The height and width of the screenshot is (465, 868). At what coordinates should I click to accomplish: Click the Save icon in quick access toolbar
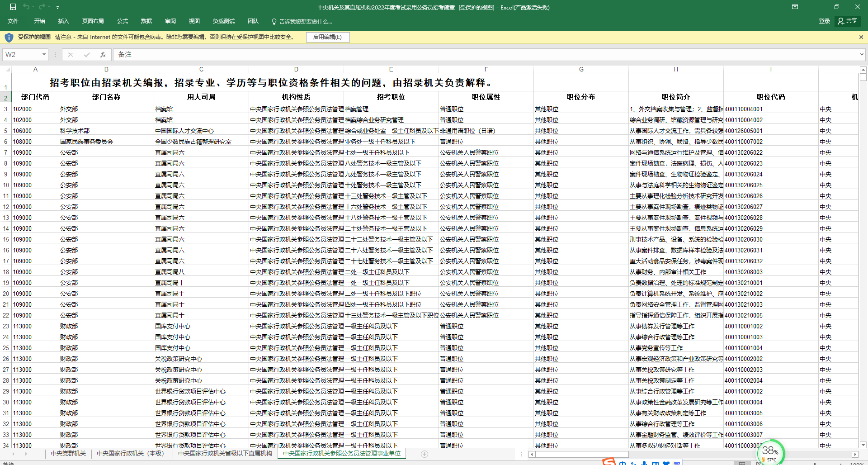[x=13, y=7]
